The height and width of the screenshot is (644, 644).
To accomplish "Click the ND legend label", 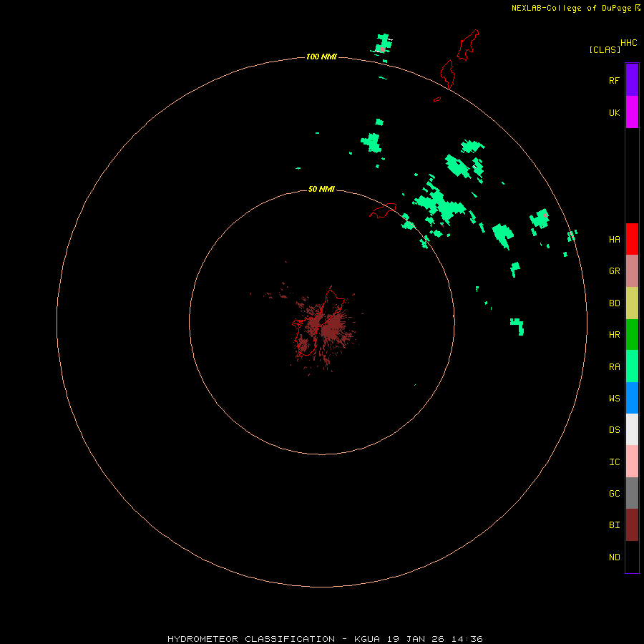I will pos(614,557).
